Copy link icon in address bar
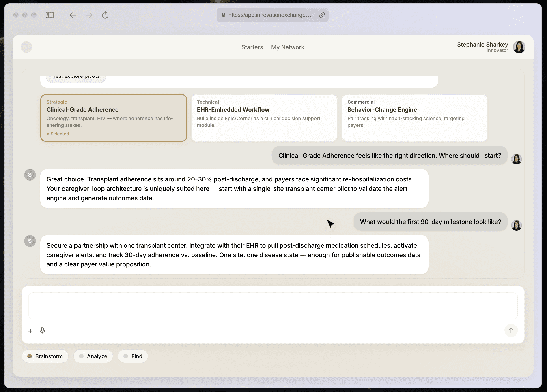The width and height of the screenshot is (547, 392). 322,15
